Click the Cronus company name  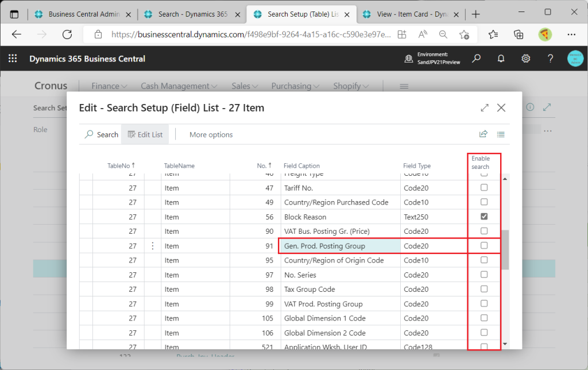point(51,86)
